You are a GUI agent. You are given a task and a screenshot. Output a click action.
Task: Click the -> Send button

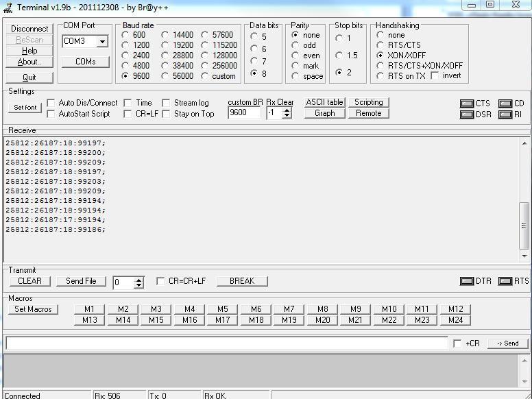click(507, 343)
